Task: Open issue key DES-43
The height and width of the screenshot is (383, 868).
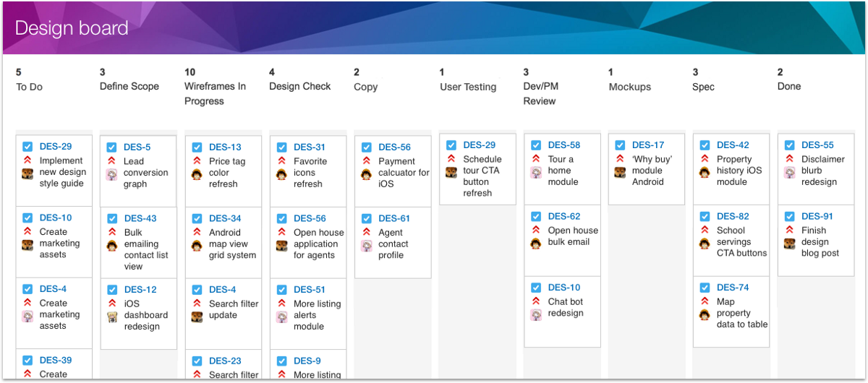Action: pos(140,218)
